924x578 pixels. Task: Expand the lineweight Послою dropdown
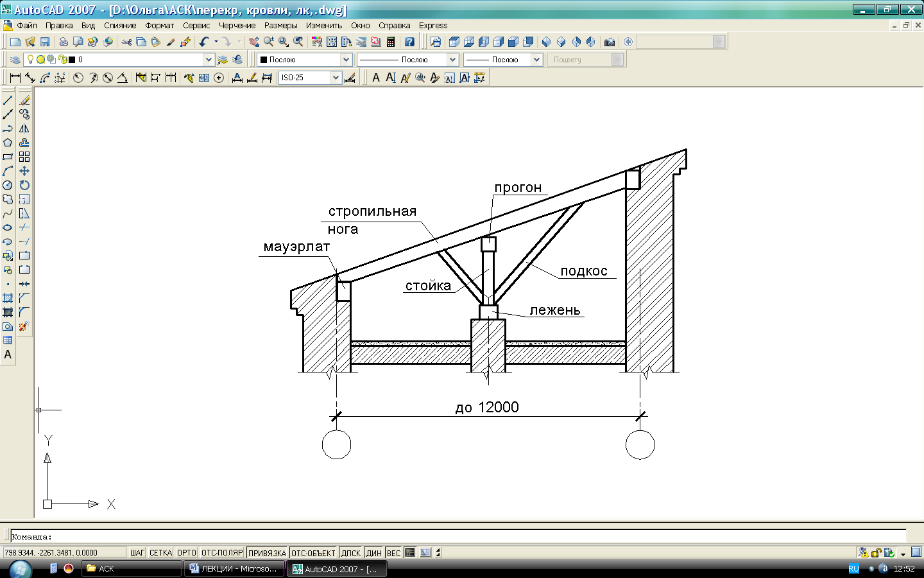click(x=536, y=60)
